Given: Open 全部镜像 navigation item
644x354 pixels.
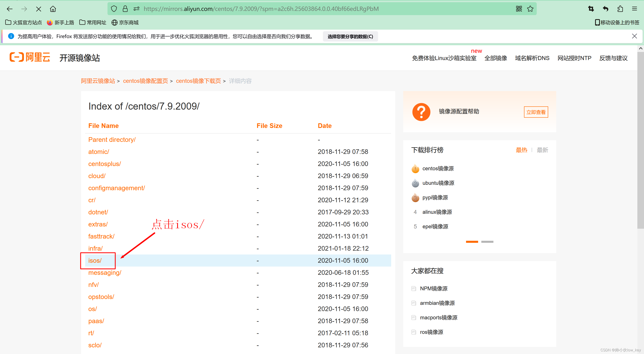Looking at the screenshot, I should point(495,58).
